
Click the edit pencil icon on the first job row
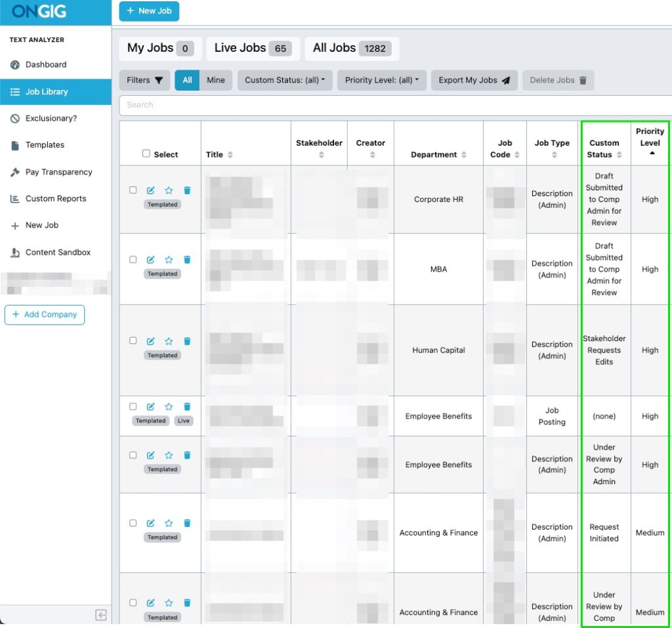[x=152, y=190]
